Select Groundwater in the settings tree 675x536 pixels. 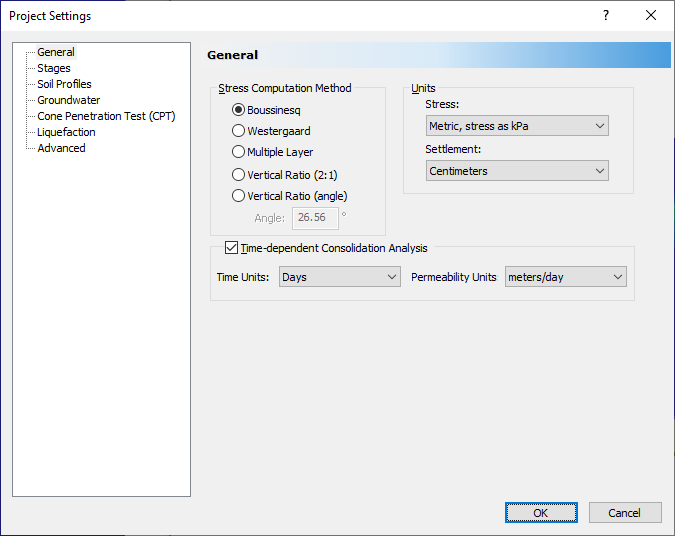click(69, 100)
